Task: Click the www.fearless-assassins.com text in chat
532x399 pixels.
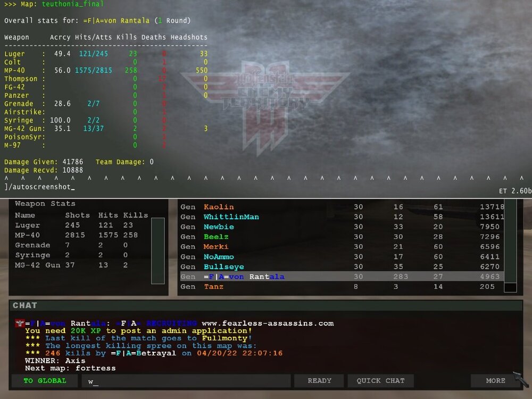Action: (268, 323)
